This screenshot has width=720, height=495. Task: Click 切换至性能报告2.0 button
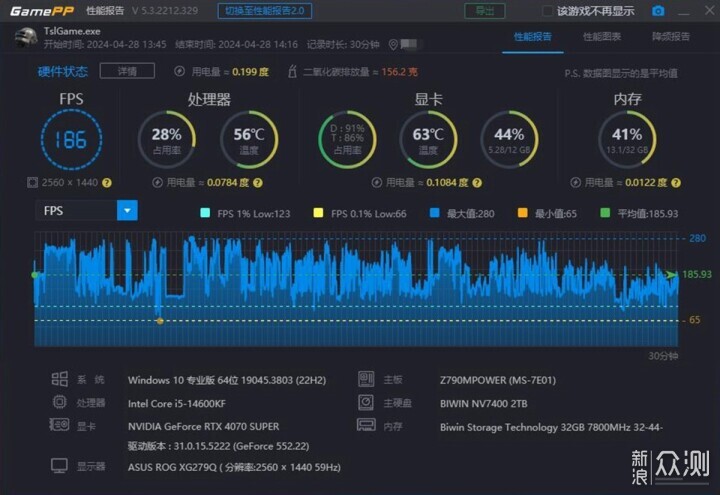coord(265,11)
